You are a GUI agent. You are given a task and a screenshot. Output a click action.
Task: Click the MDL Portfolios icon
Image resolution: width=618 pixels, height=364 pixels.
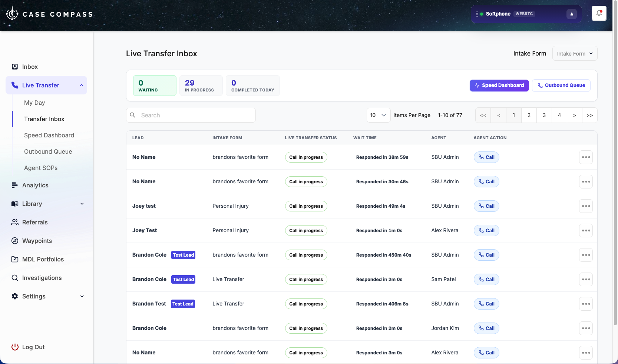pyautogui.click(x=15, y=259)
